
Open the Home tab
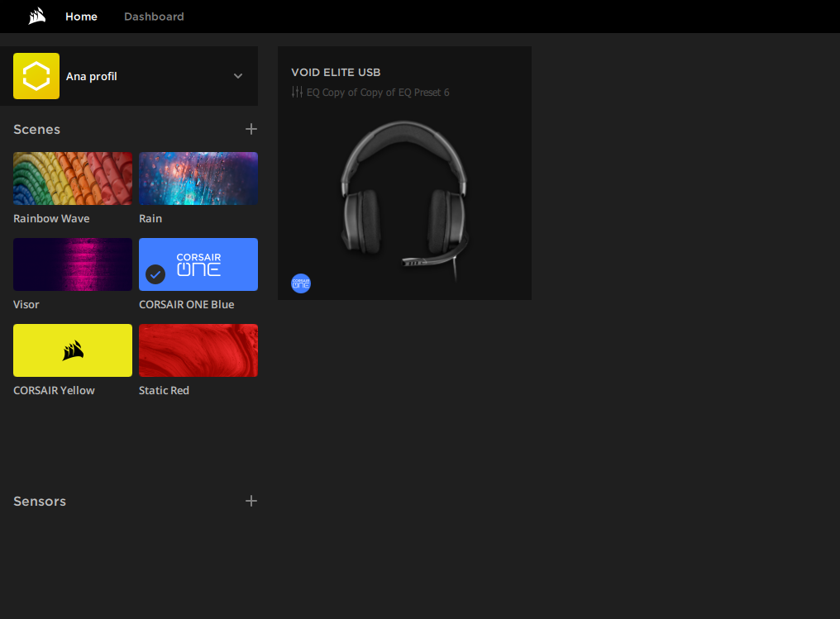click(81, 17)
